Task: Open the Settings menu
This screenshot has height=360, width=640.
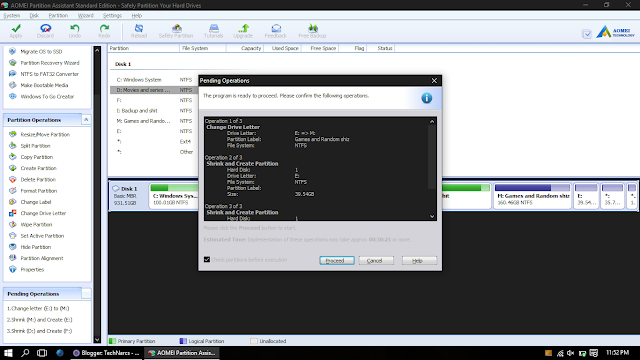Action: tap(112, 16)
